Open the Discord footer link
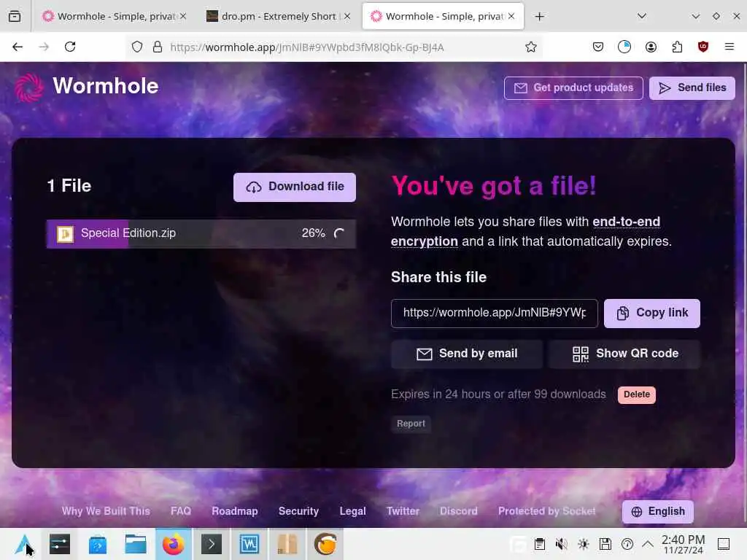 tap(458, 511)
